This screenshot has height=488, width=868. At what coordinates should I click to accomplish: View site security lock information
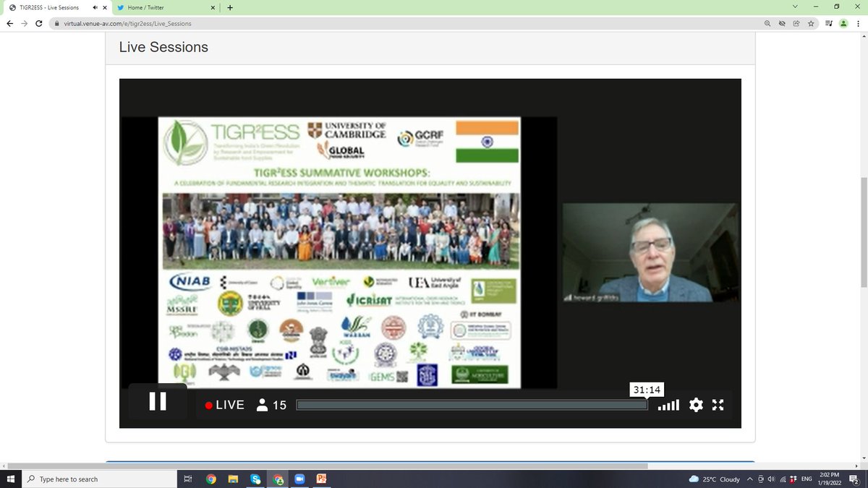(56, 23)
